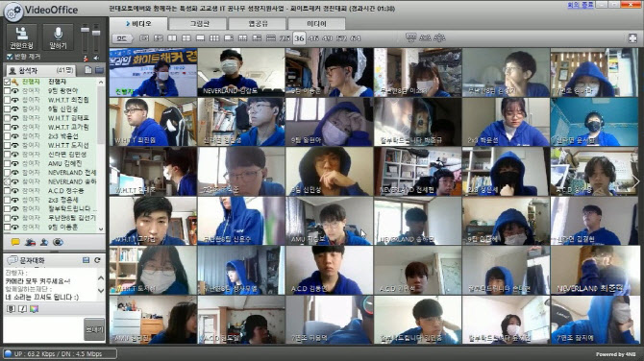The height and width of the screenshot is (361, 644).
Task: Open the 미디어 tab
Action: (x=316, y=24)
